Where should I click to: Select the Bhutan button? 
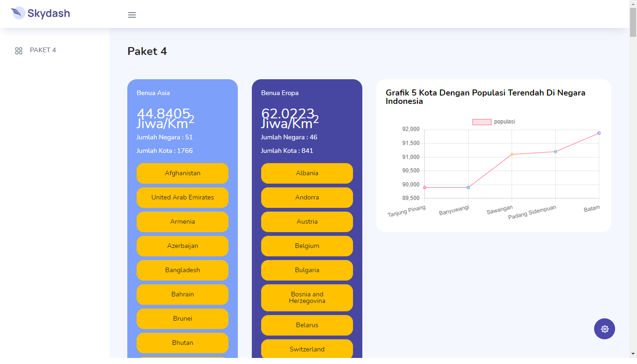point(182,343)
